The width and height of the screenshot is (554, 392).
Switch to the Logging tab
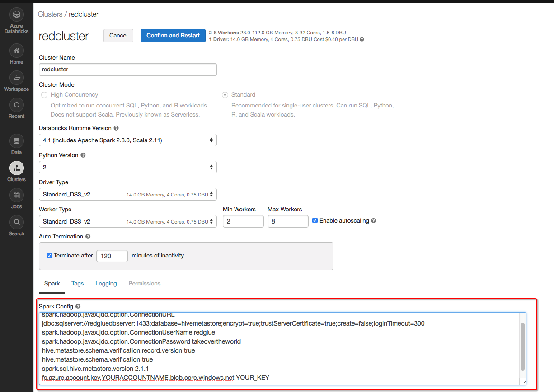(106, 284)
